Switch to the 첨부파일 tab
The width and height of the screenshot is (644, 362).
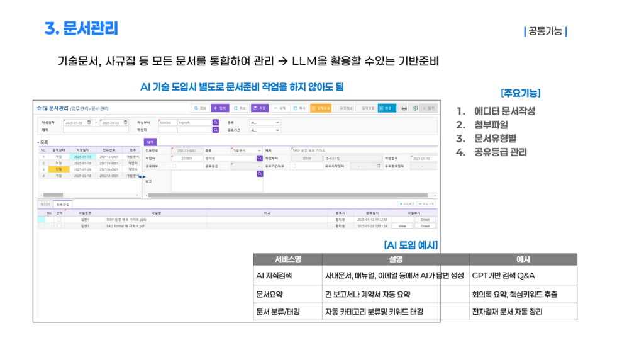click(x=63, y=205)
